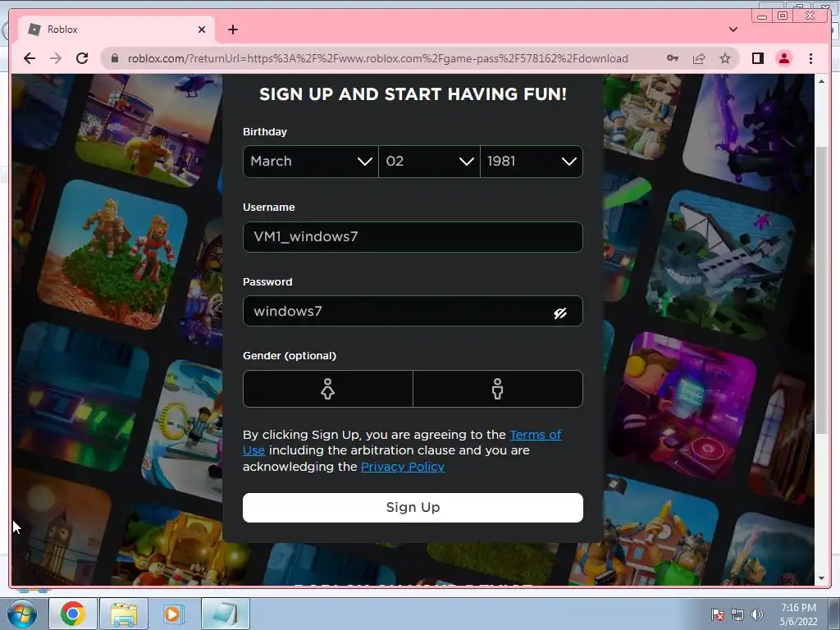The width and height of the screenshot is (840, 630).
Task: Open Chrome's three-dot menu
Action: [810, 58]
